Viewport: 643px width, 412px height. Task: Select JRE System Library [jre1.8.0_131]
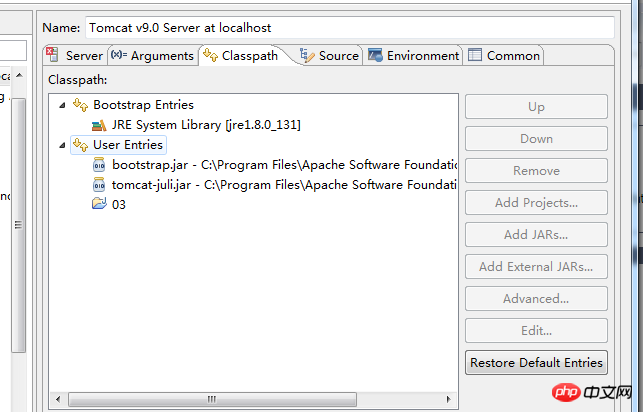pos(206,125)
